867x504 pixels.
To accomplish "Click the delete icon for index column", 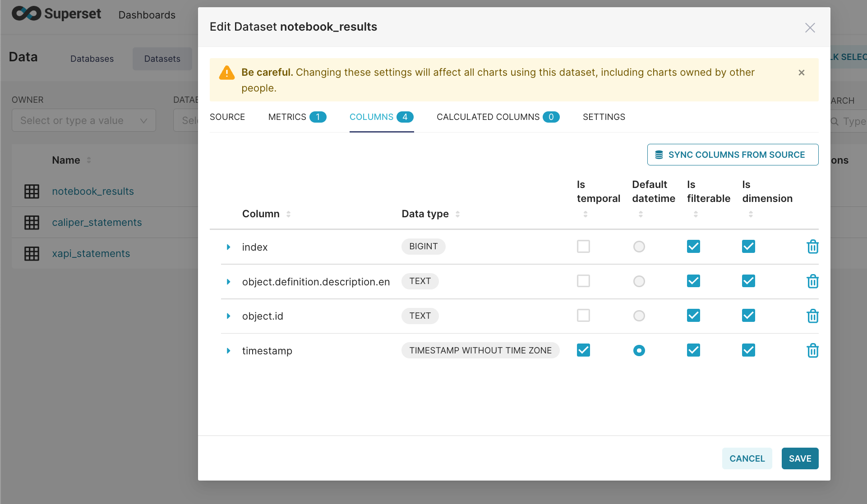I will coord(812,247).
